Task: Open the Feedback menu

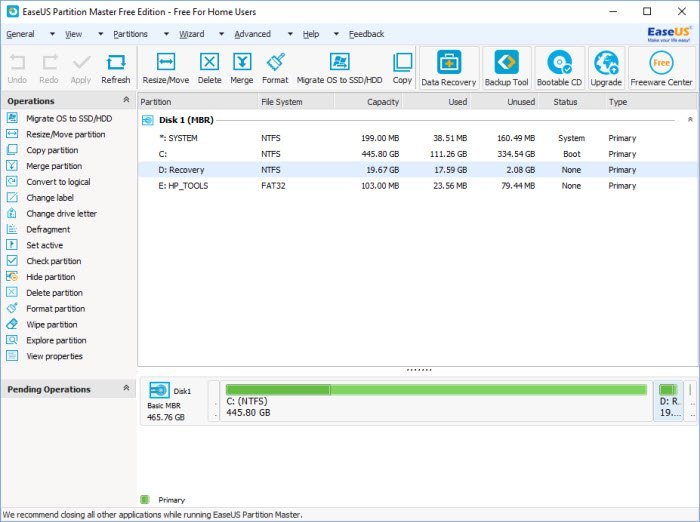Action: coord(367,34)
